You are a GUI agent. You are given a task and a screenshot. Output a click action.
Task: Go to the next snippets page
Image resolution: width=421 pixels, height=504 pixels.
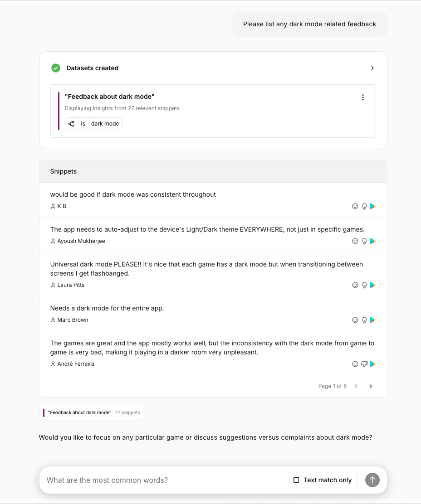(370, 386)
